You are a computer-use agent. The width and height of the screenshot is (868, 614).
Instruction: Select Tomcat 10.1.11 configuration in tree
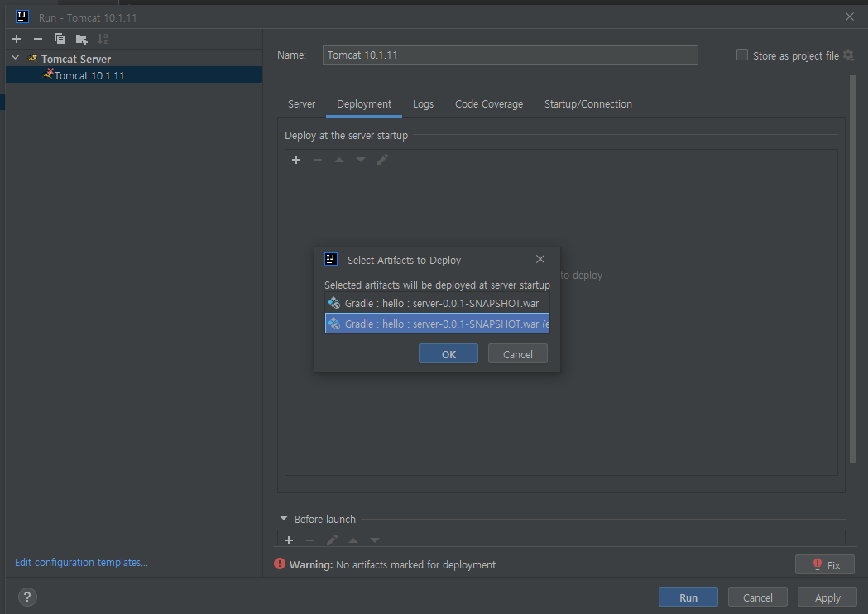pyautogui.click(x=134, y=74)
